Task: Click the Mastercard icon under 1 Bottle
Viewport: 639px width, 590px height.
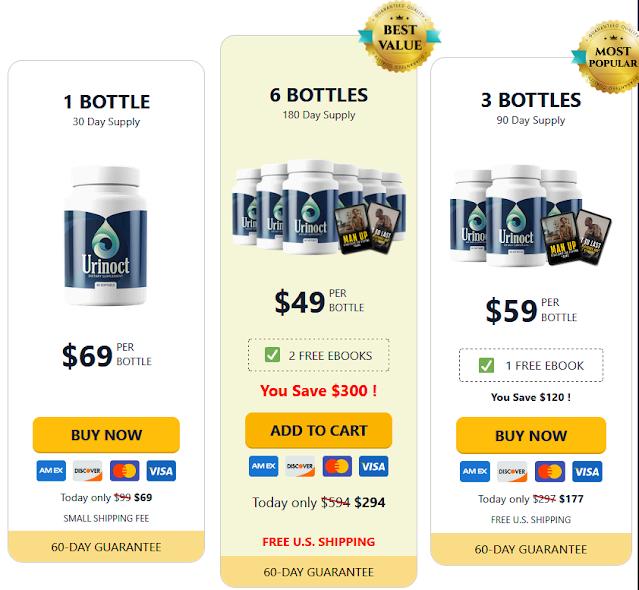Action: pos(124,471)
